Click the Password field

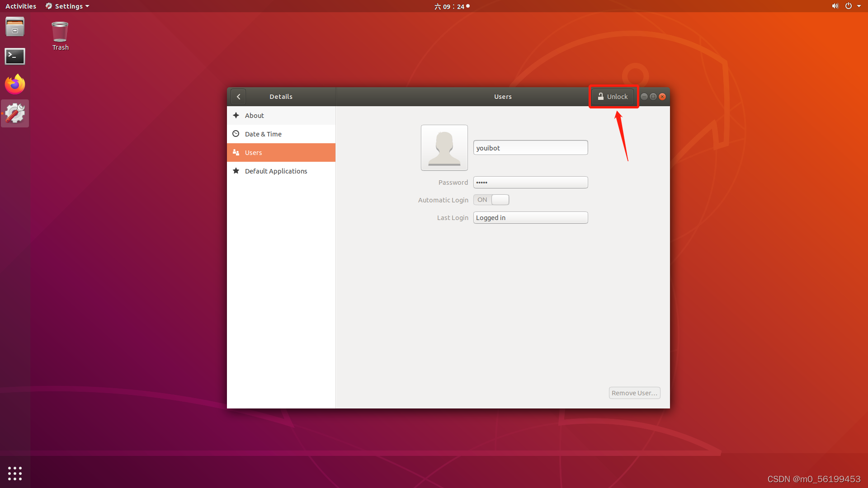pyautogui.click(x=530, y=183)
